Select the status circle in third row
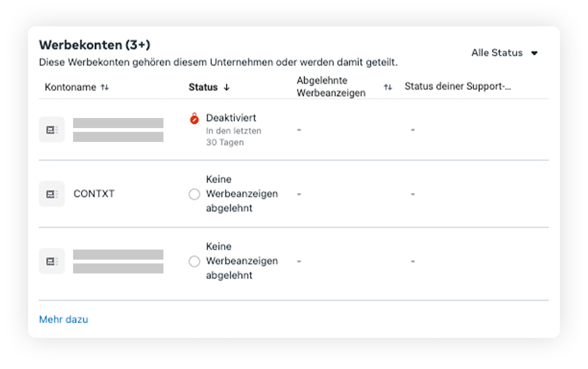 tap(194, 261)
